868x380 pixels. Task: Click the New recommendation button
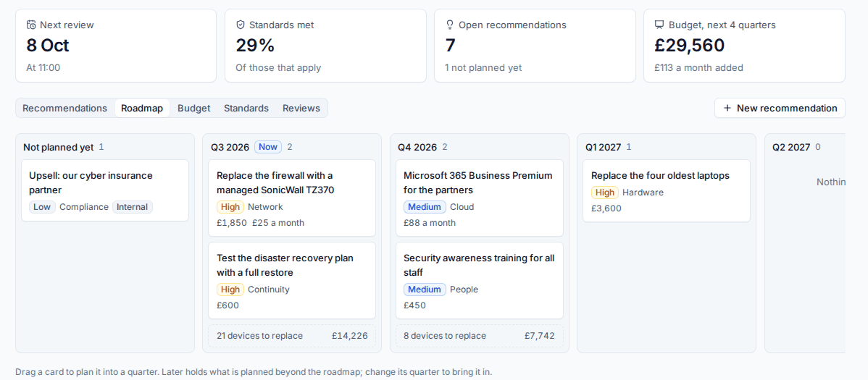(780, 108)
